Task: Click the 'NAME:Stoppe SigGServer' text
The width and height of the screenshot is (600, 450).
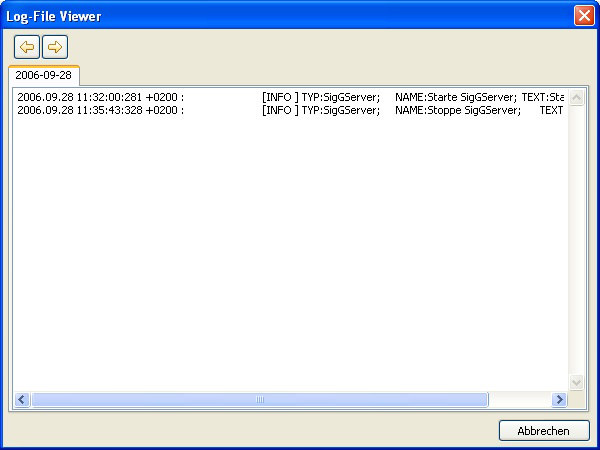Action: point(457,110)
